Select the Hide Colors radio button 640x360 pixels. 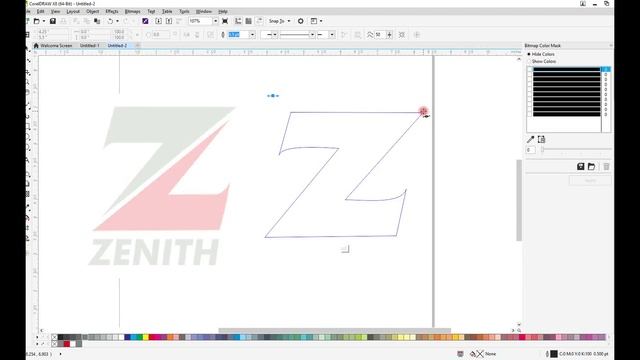[529, 54]
